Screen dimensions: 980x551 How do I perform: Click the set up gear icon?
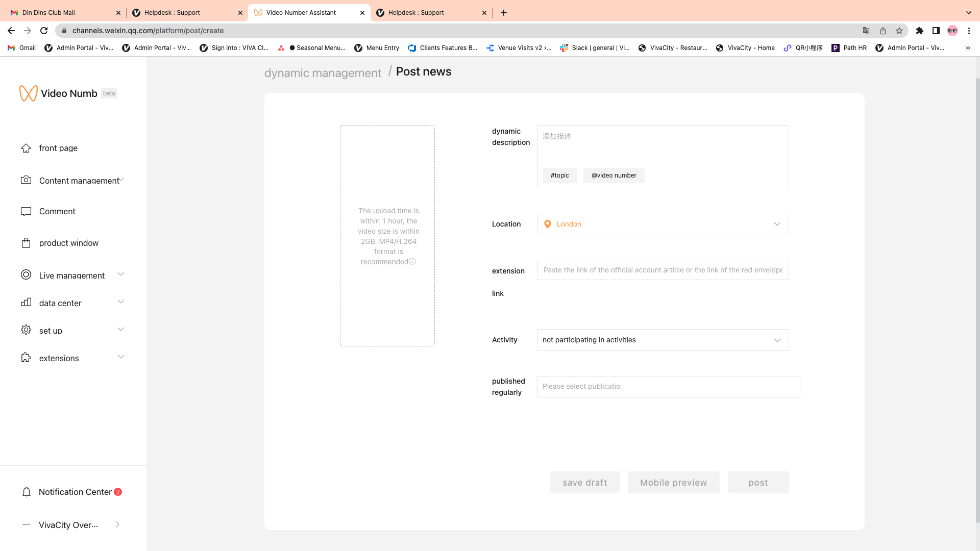pos(26,330)
